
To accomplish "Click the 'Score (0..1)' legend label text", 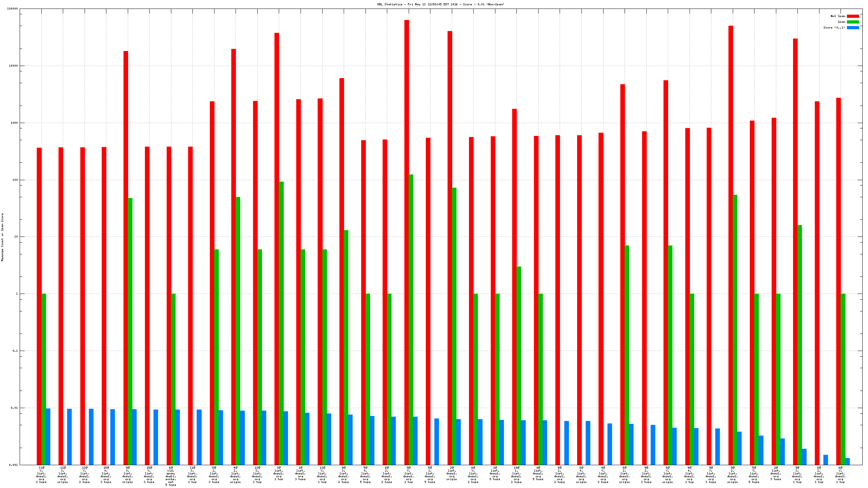I will (x=834, y=27).
